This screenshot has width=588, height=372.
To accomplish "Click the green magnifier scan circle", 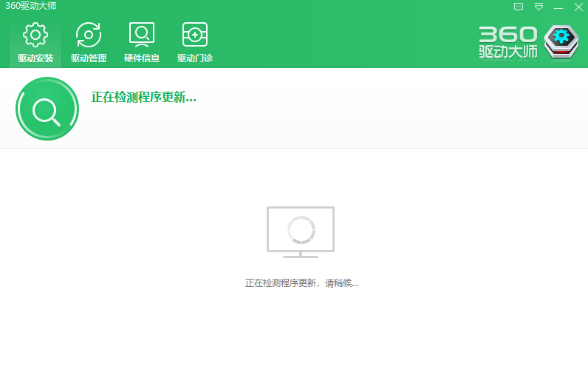I will [47, 109].
